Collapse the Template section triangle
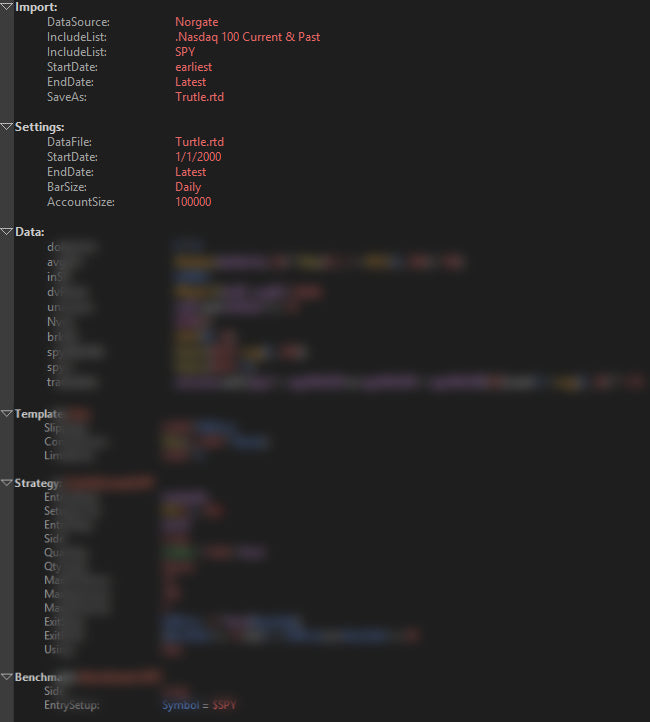 pyautogui.click(x=6, y=413)
